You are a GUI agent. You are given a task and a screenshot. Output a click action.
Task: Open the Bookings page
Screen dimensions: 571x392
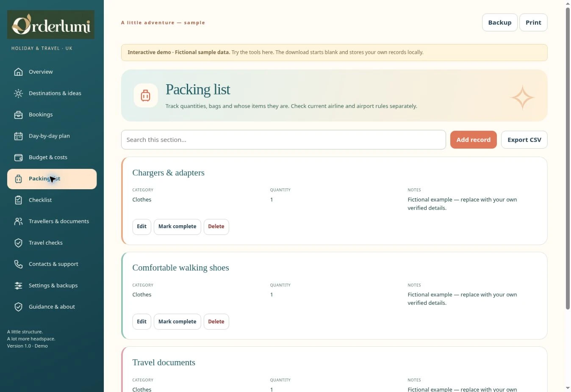52,115
